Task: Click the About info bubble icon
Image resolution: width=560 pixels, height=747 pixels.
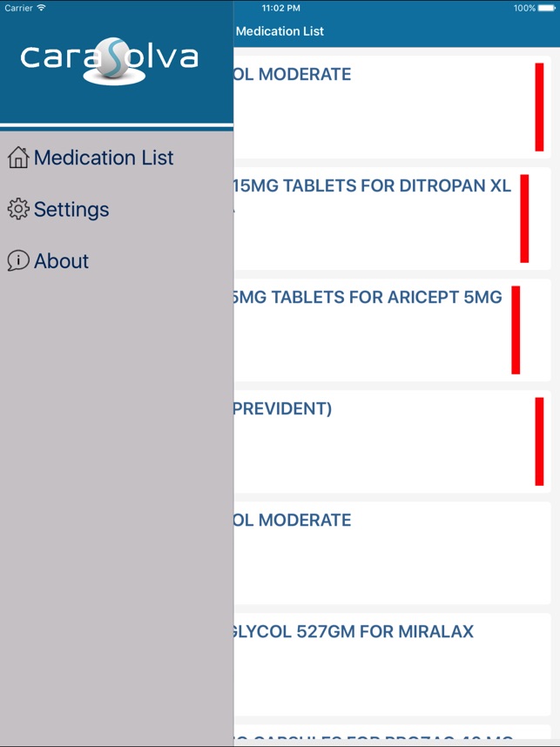Action: pos(17,260)
